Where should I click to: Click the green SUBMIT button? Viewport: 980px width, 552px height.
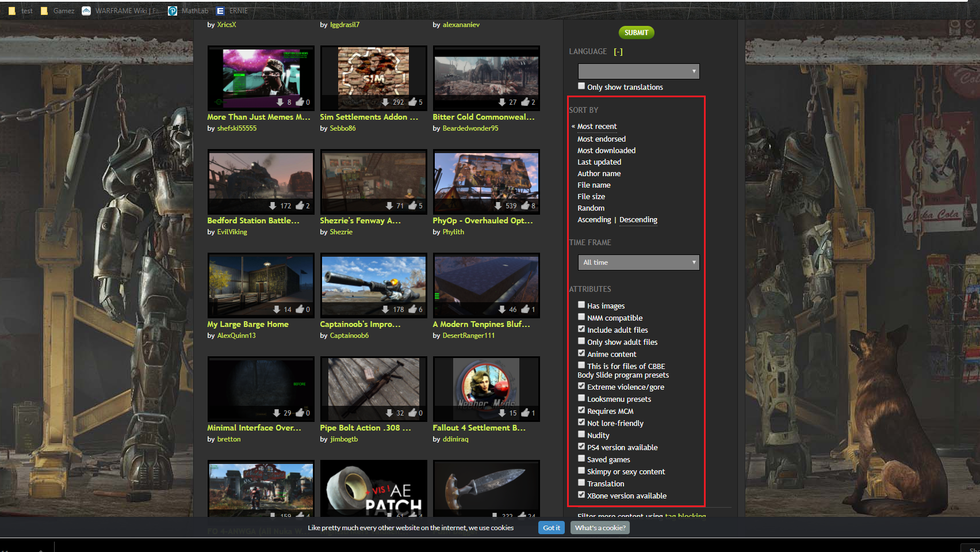(636, 33)
